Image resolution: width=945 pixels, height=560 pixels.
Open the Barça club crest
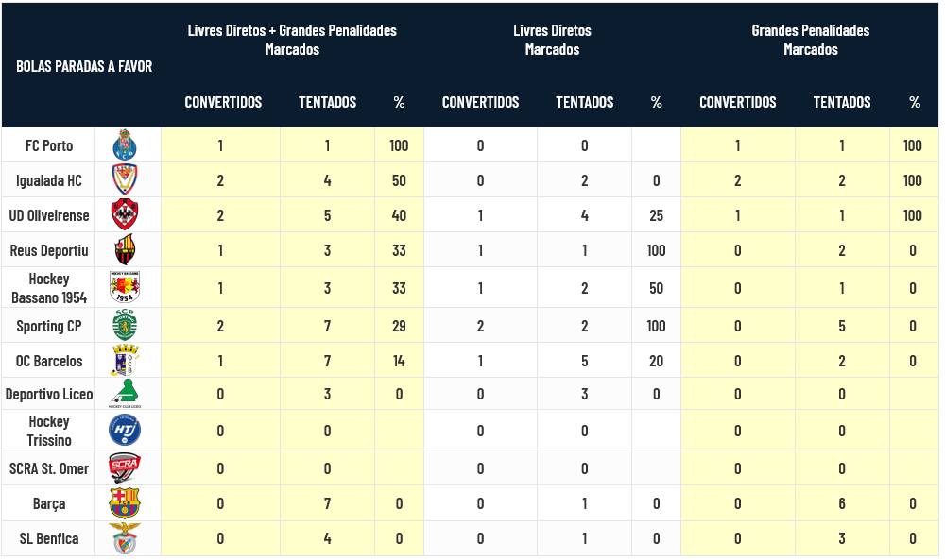point(125,503)
